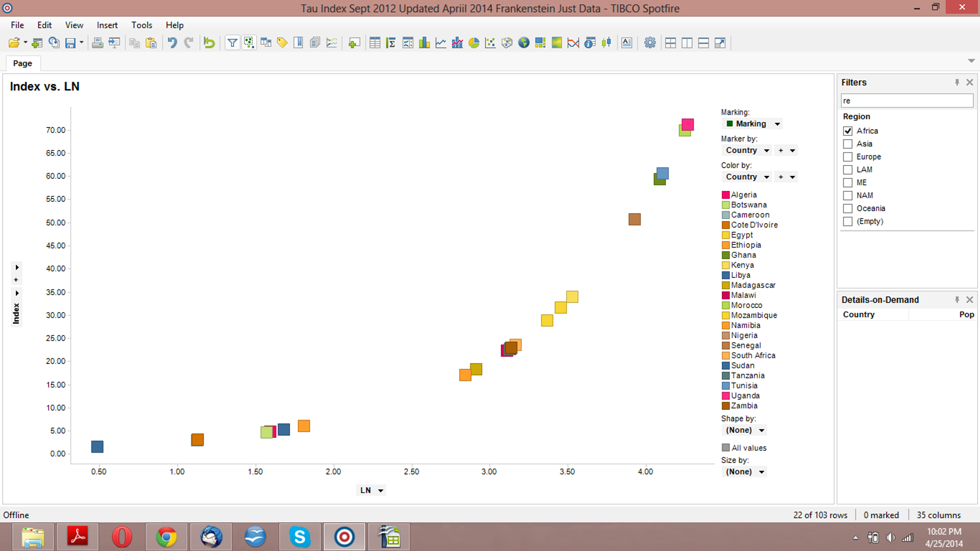Check the Oceania region checkbox
The image size is (980, 551).
(848, 209)
